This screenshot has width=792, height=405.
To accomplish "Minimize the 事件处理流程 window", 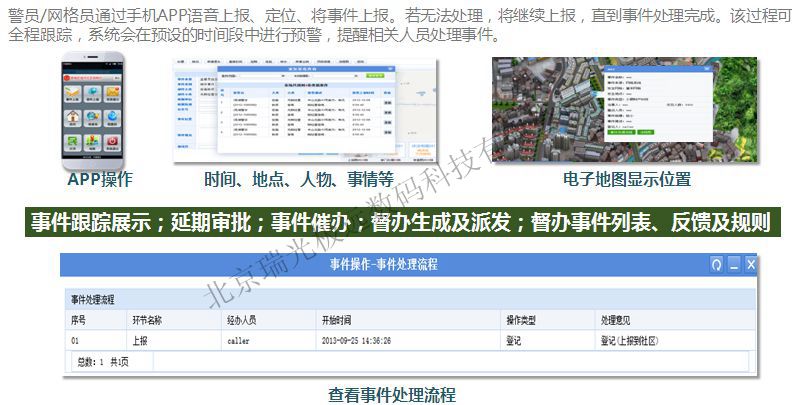I will pos(734,264).
